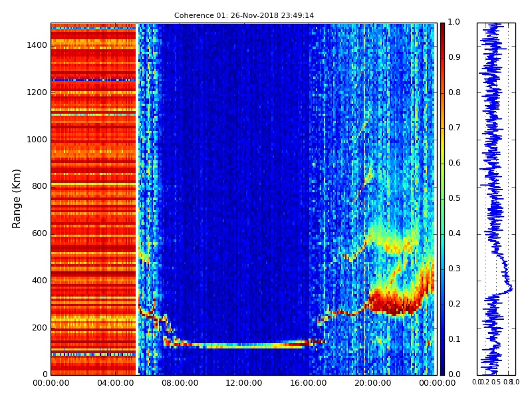Click the 0.4 label on the colorbar

[454, 233]
